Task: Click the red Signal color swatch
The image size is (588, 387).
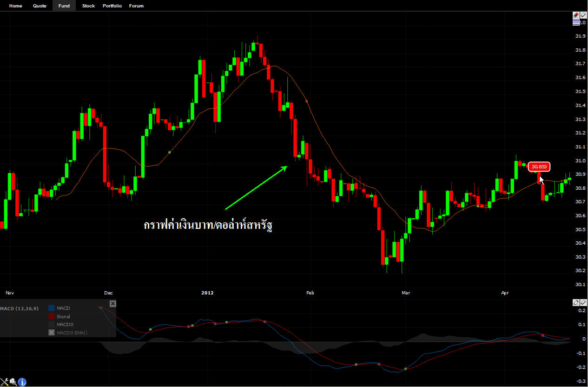Action: click(52, 316)
